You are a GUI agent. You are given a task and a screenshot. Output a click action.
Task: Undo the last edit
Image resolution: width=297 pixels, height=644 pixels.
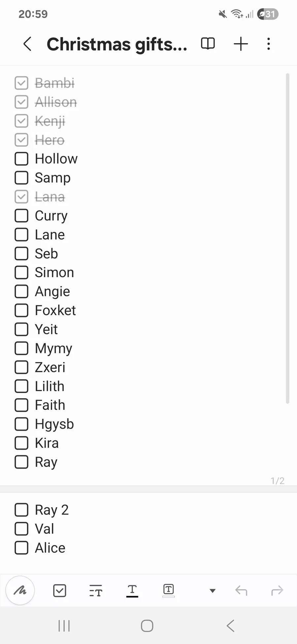[241, 590]
